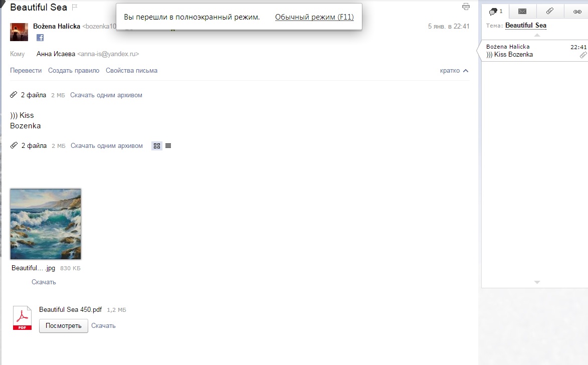Open Свойства письма link

point(131,71)
